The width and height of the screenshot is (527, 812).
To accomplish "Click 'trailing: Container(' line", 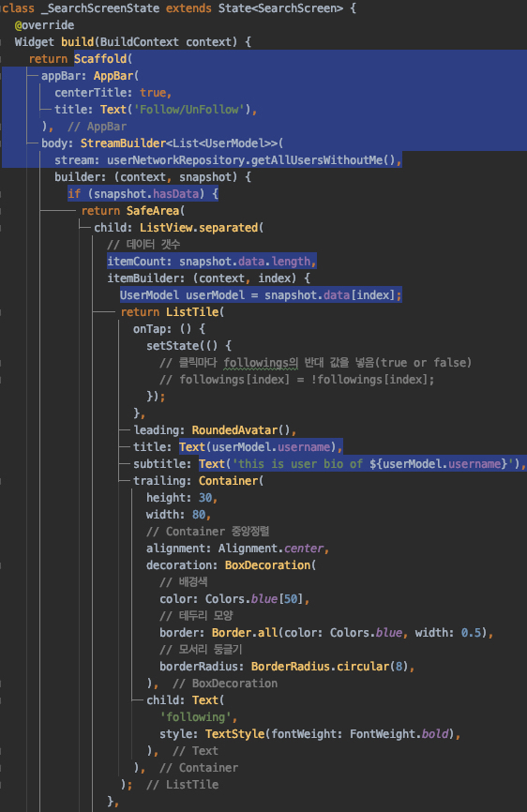I will tap(198, 481).
